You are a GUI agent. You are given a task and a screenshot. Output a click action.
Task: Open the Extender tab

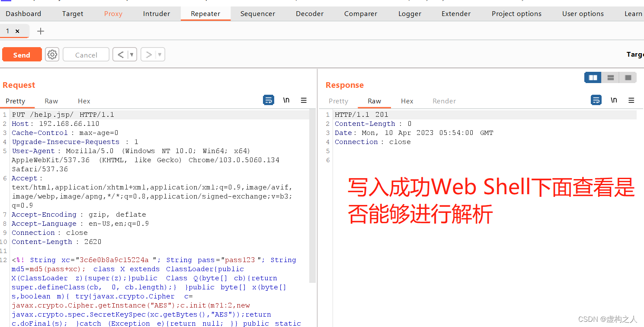pos(456,13)
